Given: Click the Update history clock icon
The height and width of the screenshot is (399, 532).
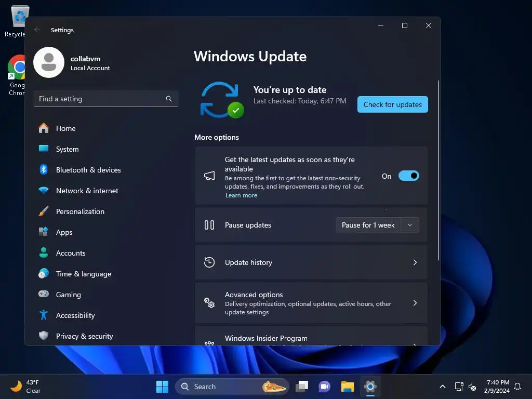Looking at the screenshot, I should [209, 262].
